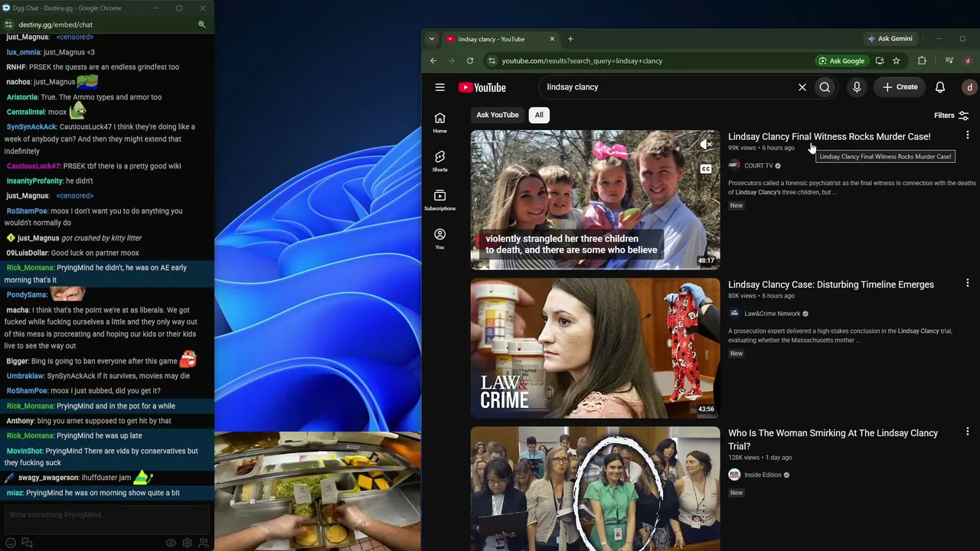The image size is (980, 551).
Task: Expand Chrome's tab search dropdown
Action: [x=432, y=39]
